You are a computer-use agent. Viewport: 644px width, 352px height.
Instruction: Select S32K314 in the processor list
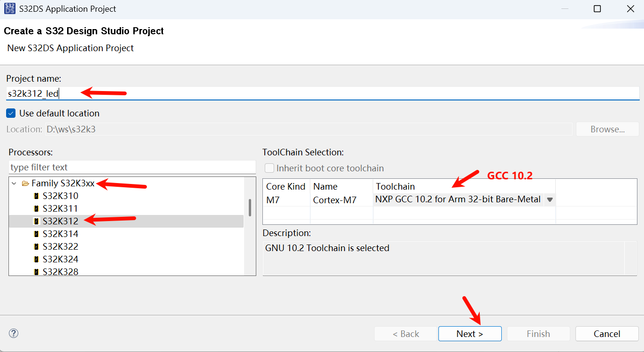(60, 234)
